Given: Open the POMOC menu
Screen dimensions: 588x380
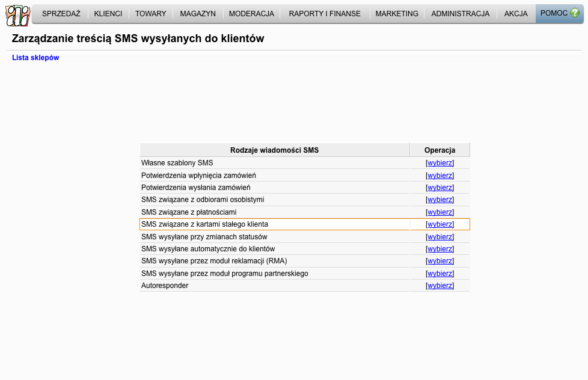Looking at the screenshot, I should (560, 13).
